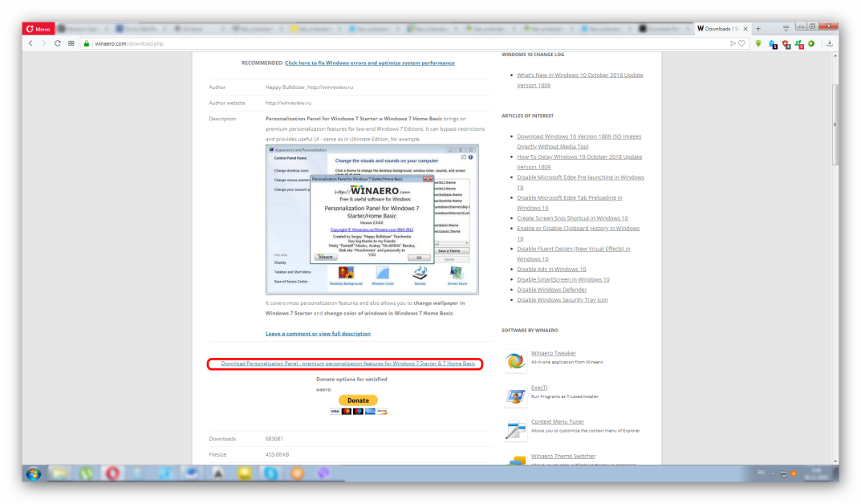Click the 683081 downloads count text
Viewport: 861px width, 504px height.
274,439
